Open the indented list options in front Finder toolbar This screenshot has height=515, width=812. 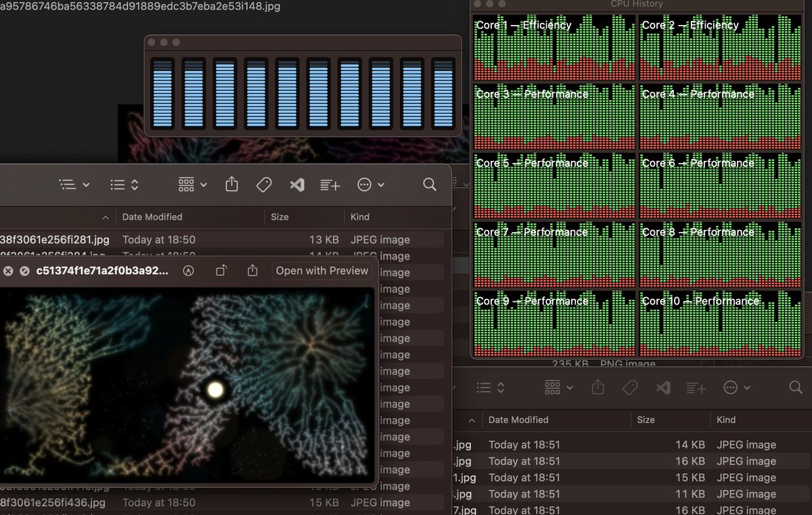[74, 184]
